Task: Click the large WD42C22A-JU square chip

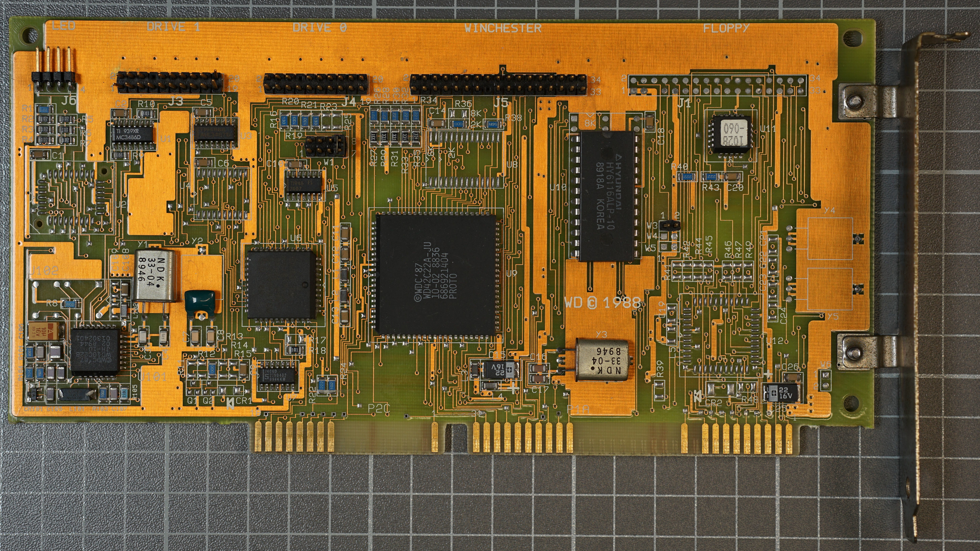Action: [x=436, y=275]
